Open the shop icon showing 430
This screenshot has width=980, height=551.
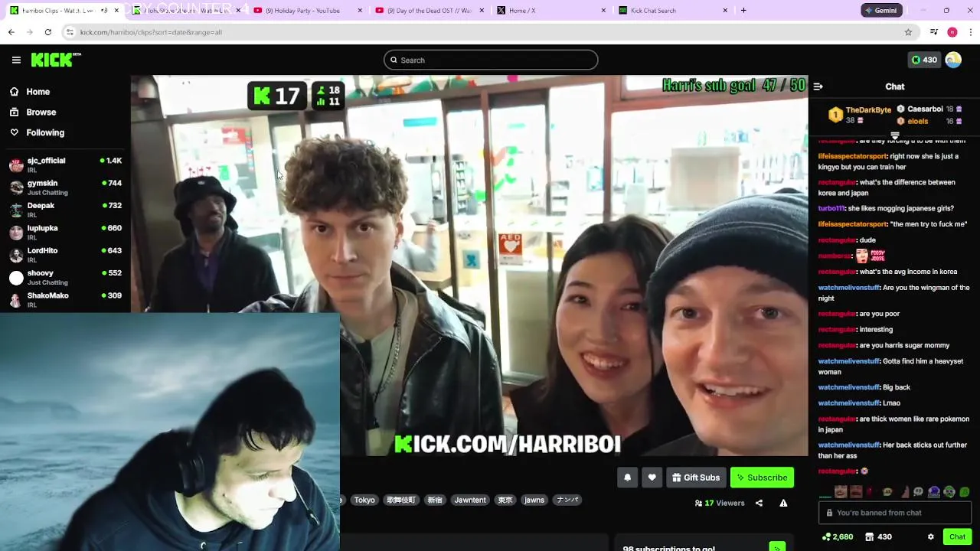pyautogui.click(x=878, y=537)
